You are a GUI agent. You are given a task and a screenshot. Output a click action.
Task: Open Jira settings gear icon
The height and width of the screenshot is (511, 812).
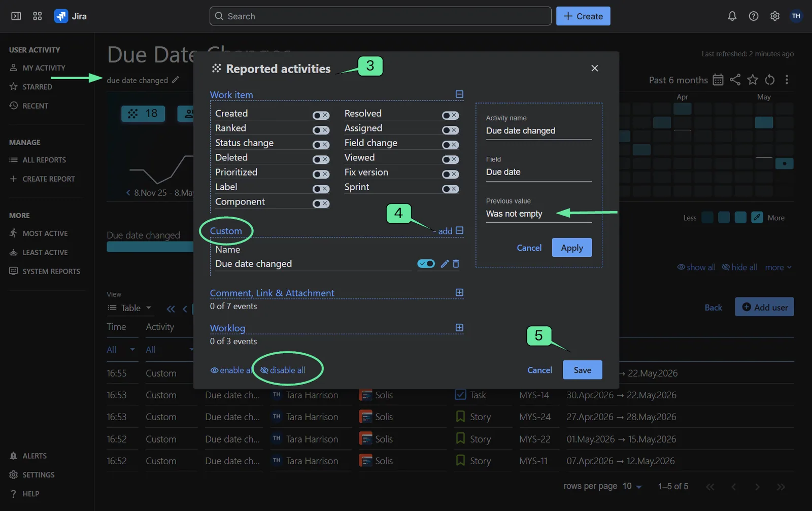pos(775,16)
